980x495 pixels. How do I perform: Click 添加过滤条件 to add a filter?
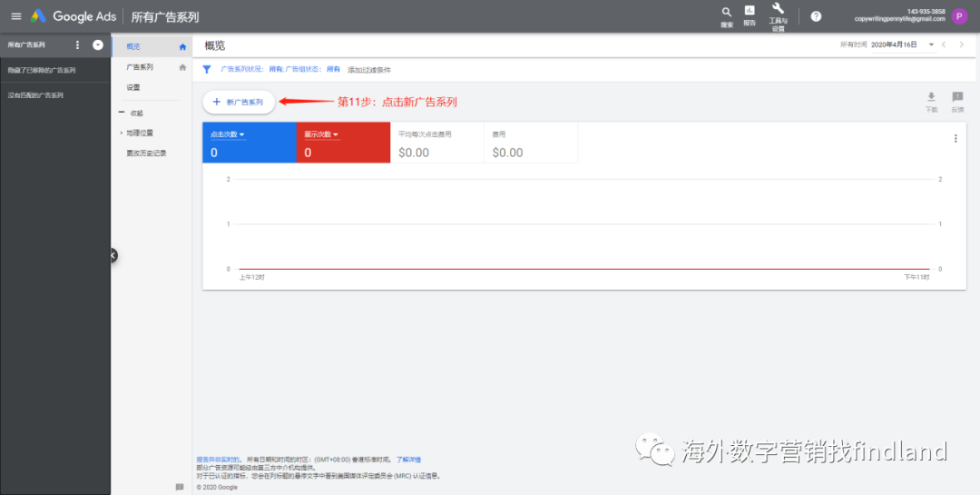(x=369, y=69)
